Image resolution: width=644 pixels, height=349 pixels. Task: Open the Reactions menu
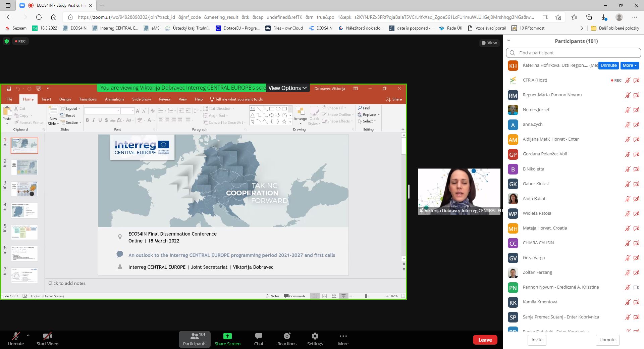click(x=287, y=339)
